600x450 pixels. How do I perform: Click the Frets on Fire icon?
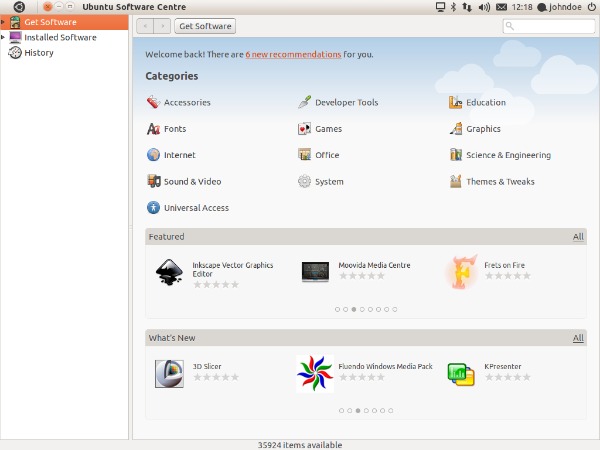point(461,272)
